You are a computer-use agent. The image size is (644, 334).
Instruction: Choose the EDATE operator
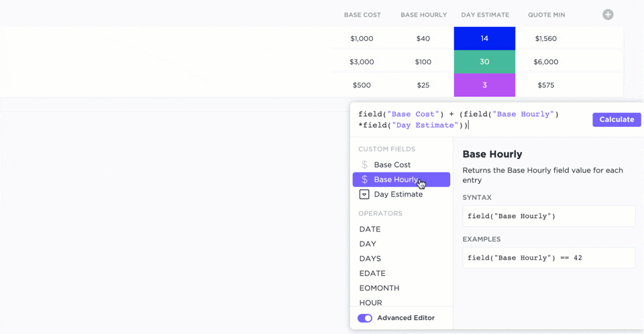[372, 274]
